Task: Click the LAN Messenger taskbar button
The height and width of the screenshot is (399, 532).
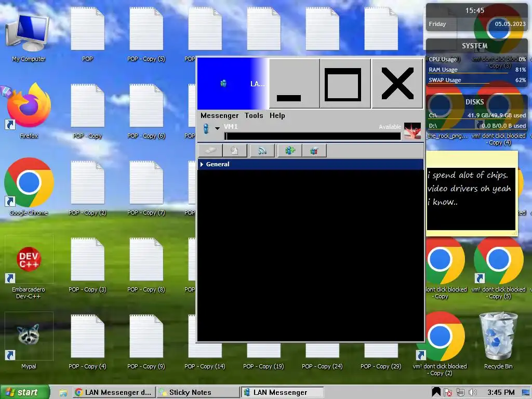Action: click(x=282, y=393)
